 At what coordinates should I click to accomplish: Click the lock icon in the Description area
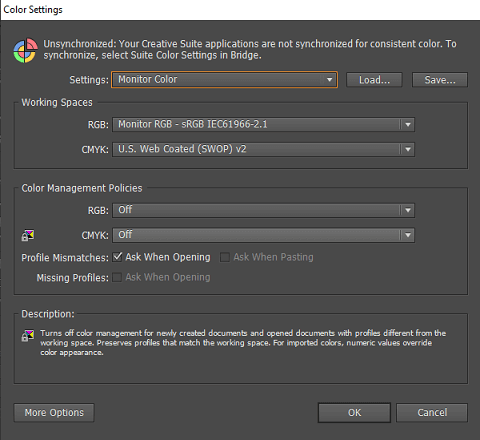(28, 336)
